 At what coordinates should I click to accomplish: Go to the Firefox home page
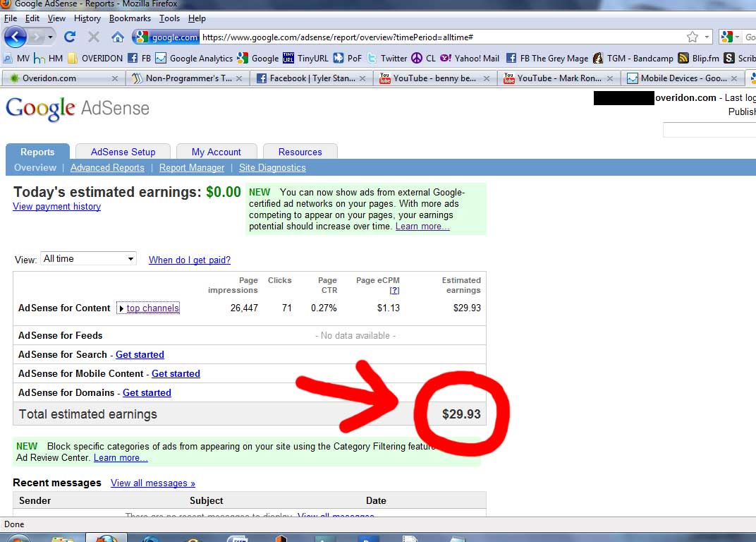click(x=118, y=37)
